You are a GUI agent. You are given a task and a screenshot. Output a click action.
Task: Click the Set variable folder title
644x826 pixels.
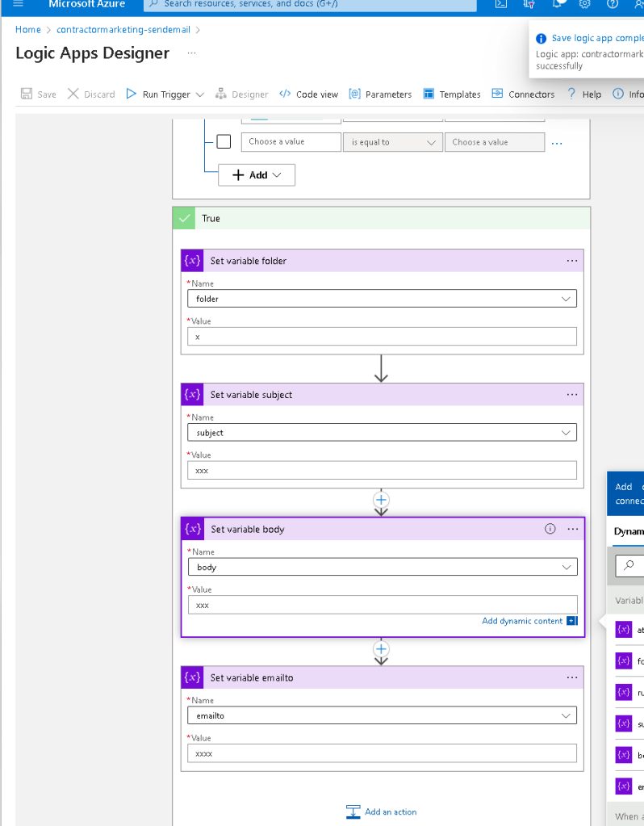click(x=249, y=261)
